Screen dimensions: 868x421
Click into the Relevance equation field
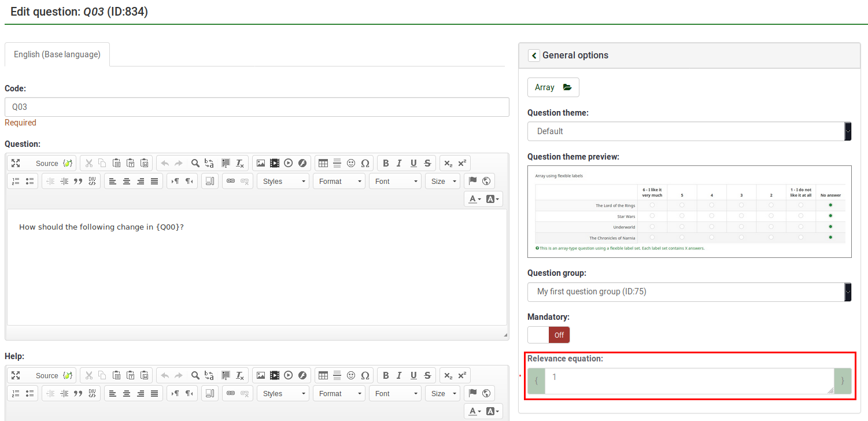[x=688, y=381]
